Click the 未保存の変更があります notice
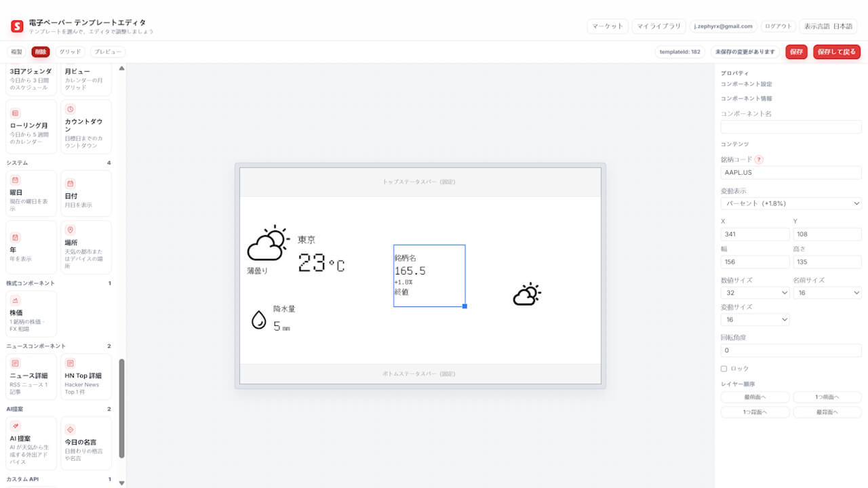 click(x=745, y=52)
